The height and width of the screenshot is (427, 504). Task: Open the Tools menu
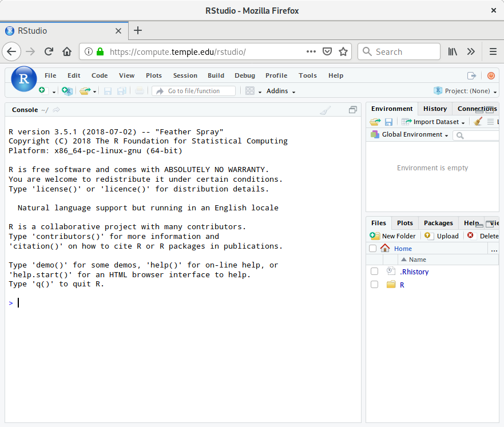point(308,75)
